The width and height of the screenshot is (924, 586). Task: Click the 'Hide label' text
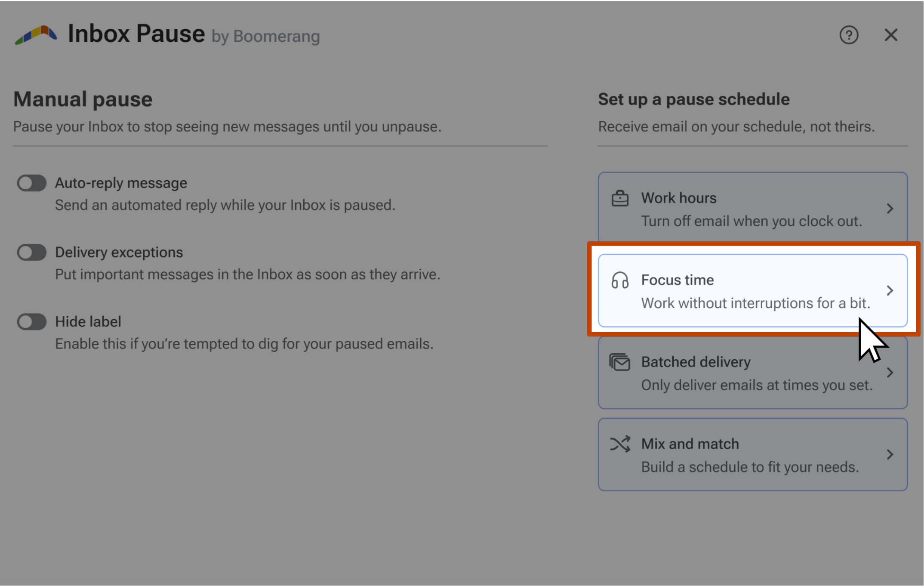(x=88, y=322)
